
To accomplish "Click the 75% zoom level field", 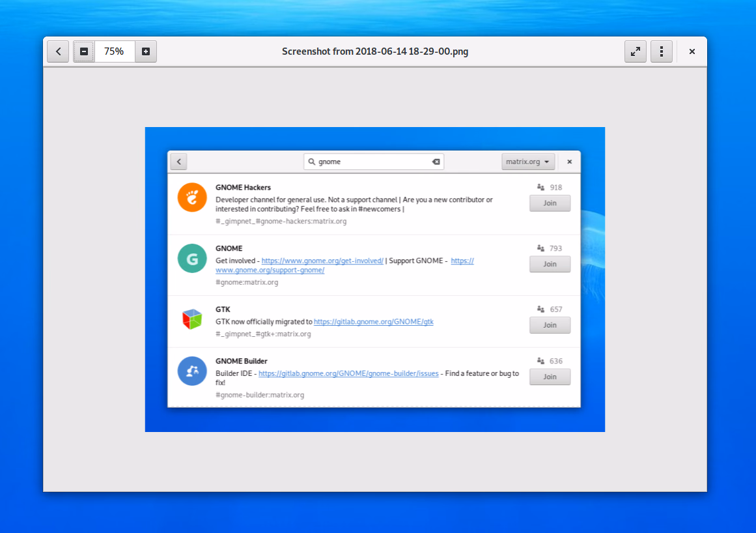I will (x=114, y=51).
